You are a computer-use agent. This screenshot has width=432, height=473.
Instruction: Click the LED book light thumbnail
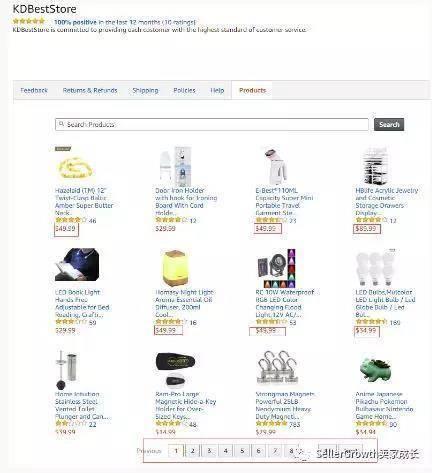pos(77,265)
